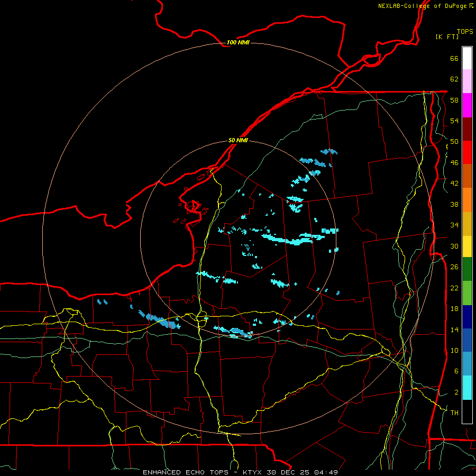Viewport: 476px width, 476px height.
Task: Click the "30" legend value
Action: (454, 246)
